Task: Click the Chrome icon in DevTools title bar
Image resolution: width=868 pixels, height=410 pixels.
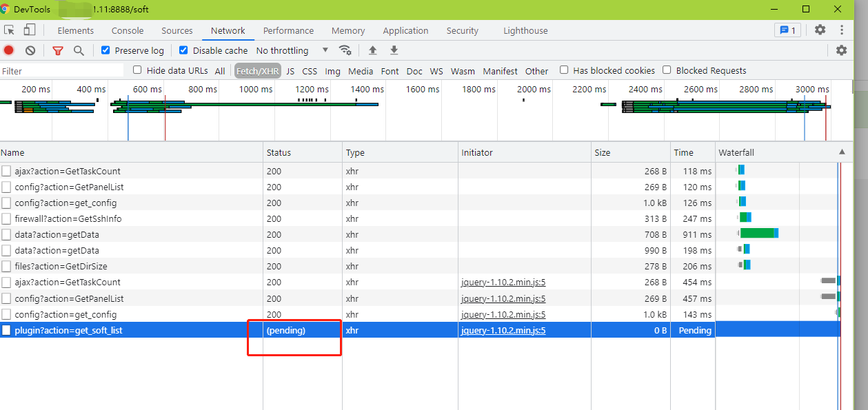Action: point(6,9)
